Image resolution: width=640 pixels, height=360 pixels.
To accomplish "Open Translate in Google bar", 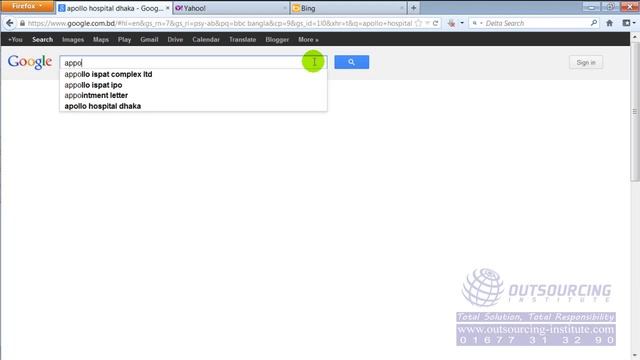I will point(242,40).
